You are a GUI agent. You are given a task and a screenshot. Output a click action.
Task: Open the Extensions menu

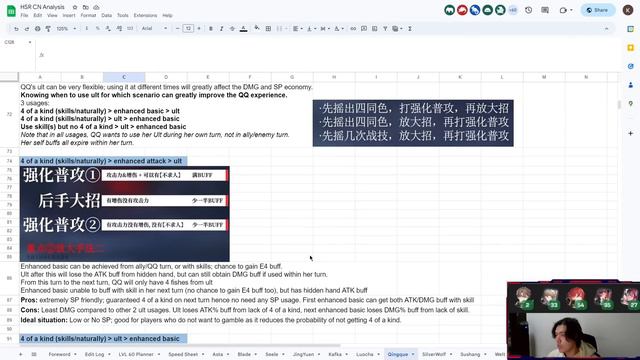click(x=145, y=16)
